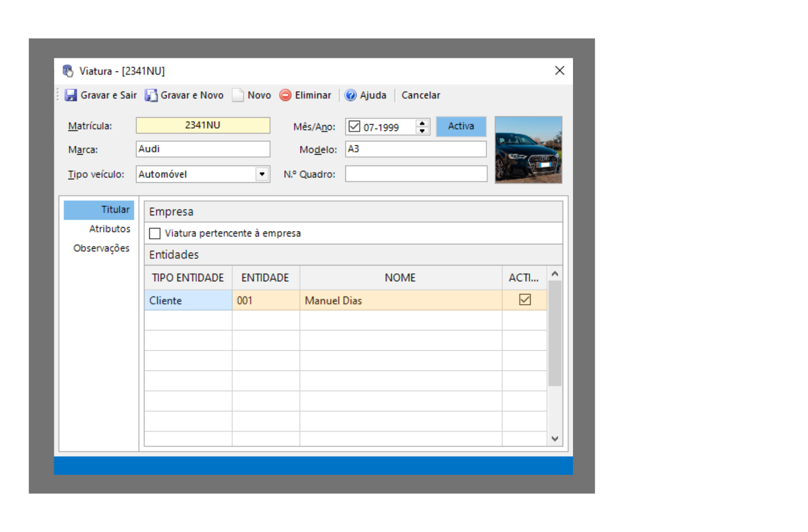Toggle the Mês/Ano date checkbox
808x532 pixels.
click(x=354, y=127)
